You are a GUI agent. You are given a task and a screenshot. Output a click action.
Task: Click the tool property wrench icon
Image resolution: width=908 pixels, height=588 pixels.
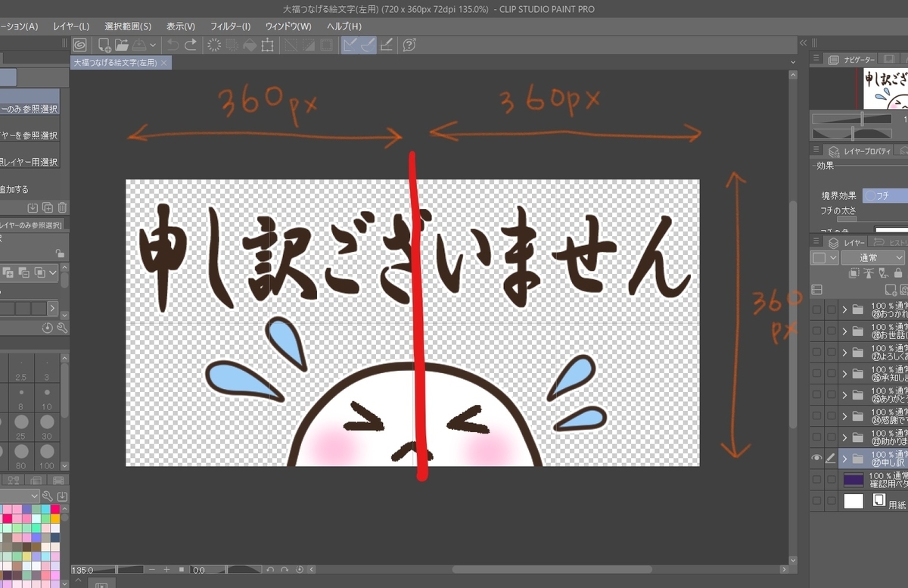(x=62, y=328)
